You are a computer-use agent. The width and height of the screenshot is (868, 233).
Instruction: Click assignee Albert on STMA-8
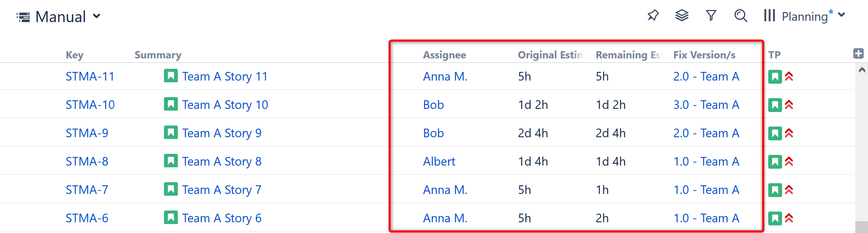(x=439, y=161)
